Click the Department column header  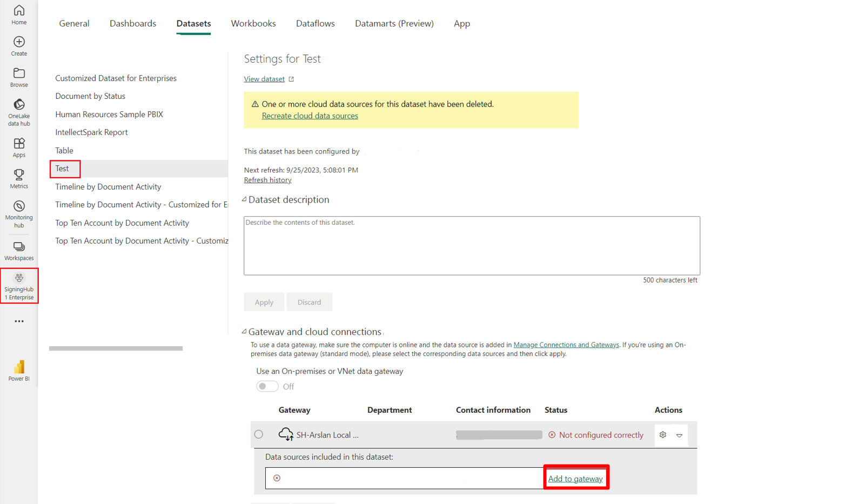(x=390, y=410)
